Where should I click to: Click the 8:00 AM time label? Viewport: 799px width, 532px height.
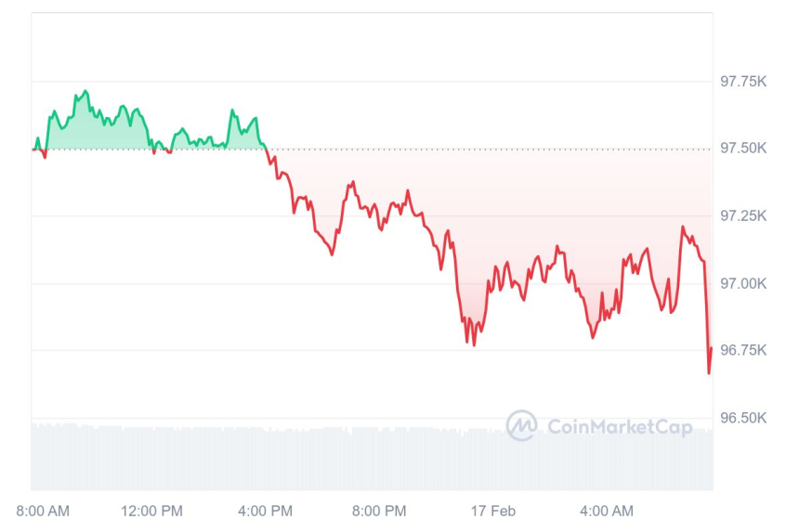click(x=43, y=512)
